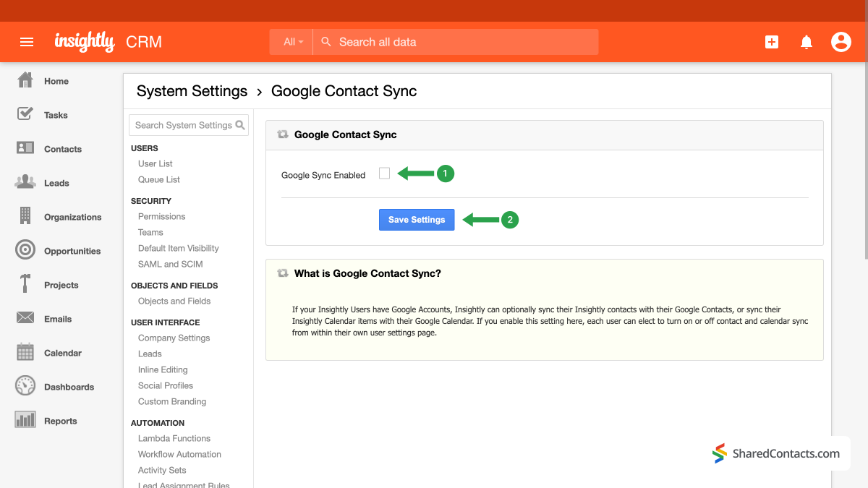868x488 pixels.
Task: Click the Projects hammer icon
Action: click(x=25, y=284)
